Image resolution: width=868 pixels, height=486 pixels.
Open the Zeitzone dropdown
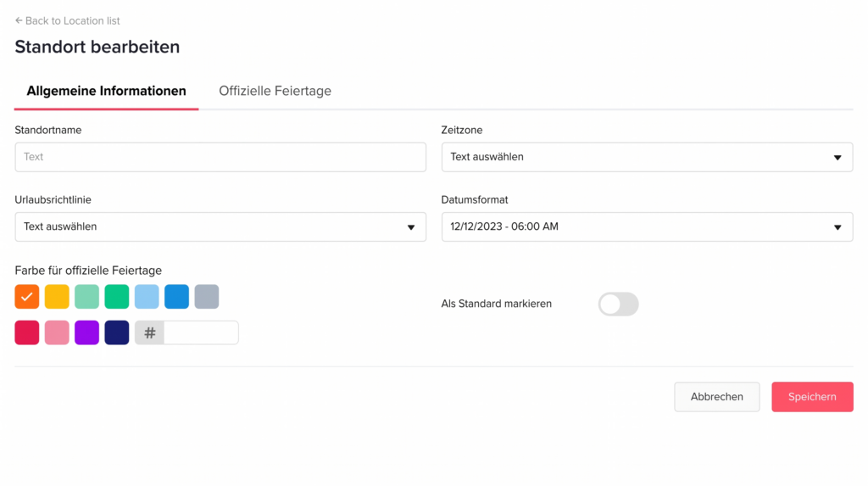click(647, 157)
